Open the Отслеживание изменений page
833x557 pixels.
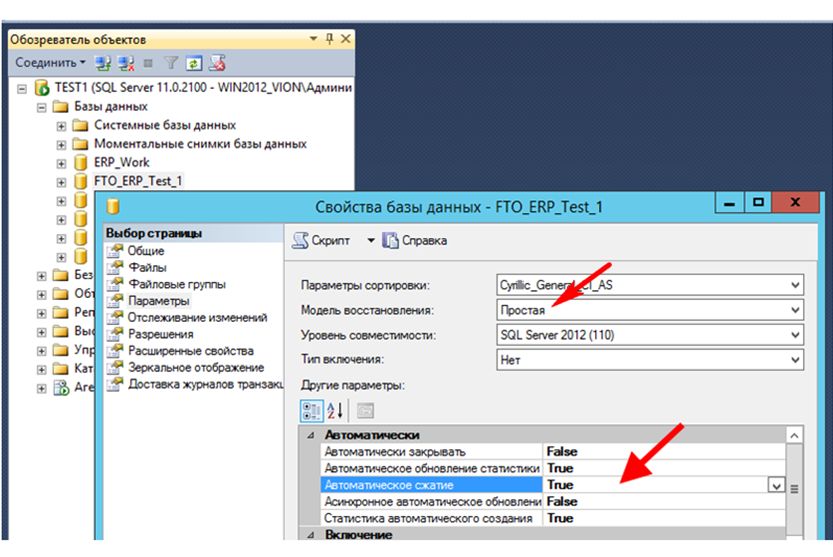tap(197, 318)
